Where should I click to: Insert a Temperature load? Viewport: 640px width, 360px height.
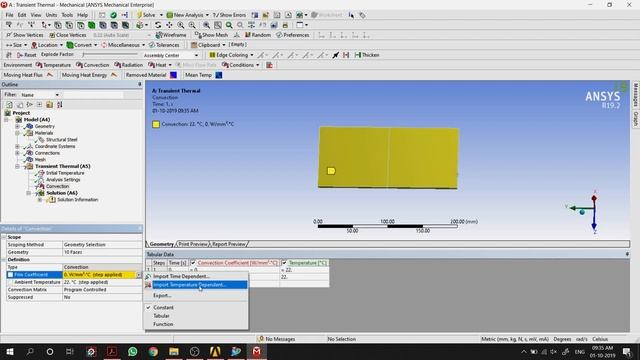(x=53, y=65)
